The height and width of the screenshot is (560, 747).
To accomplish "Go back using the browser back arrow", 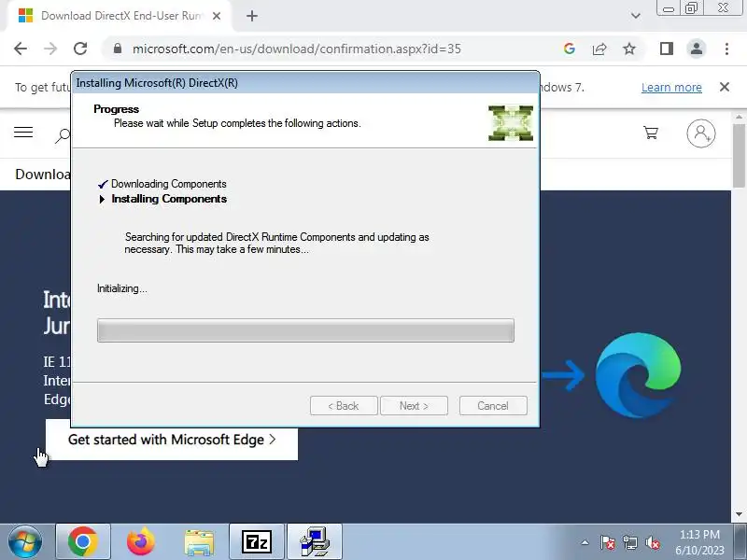I will tap(21, 49).
